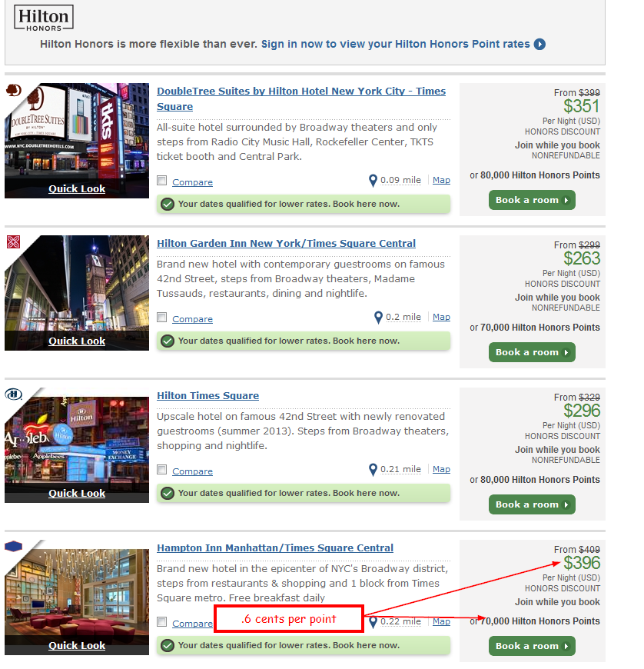Click Join while you book under $263
Screen dimensions: 644x669
pos(557,298)
